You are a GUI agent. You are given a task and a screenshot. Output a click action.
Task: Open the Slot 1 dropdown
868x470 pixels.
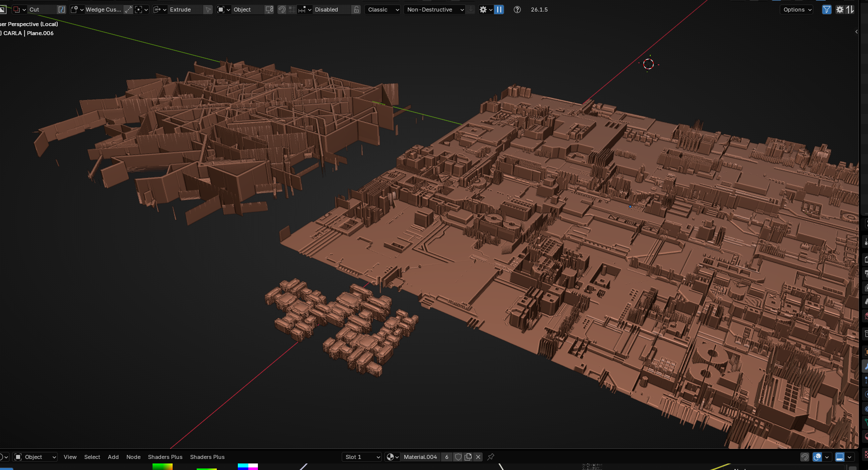362,457
